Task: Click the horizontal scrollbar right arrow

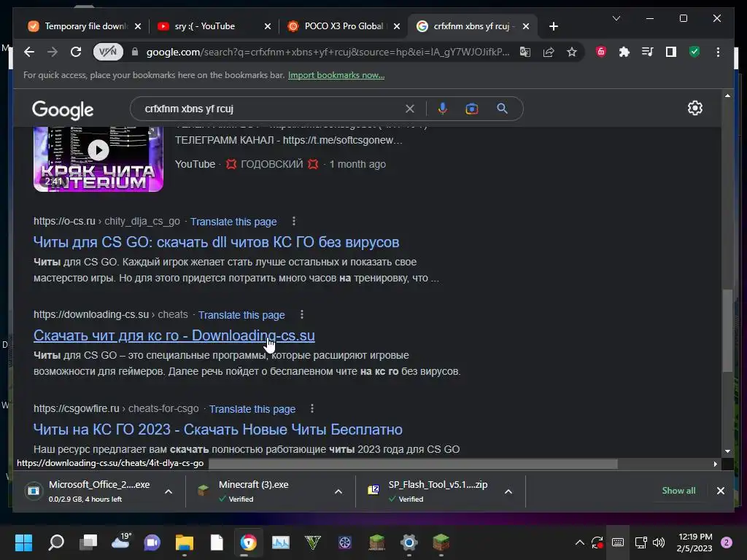Action: [715, 464]
